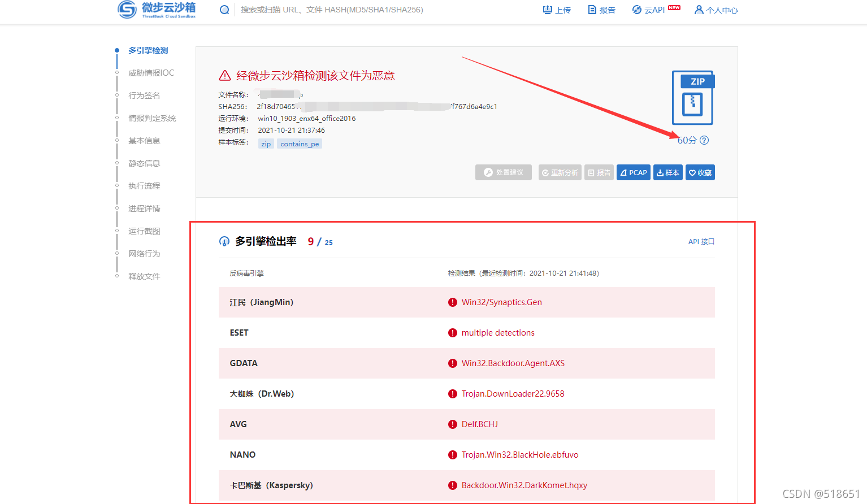Click the multiple detections result text

(498, 333)
